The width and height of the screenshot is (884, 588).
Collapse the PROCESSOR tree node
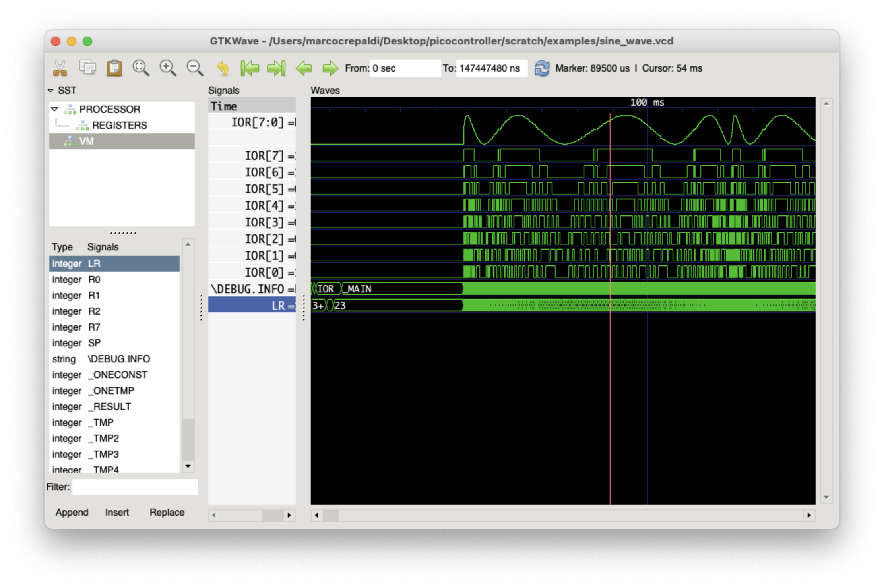[x=55, y=109]
